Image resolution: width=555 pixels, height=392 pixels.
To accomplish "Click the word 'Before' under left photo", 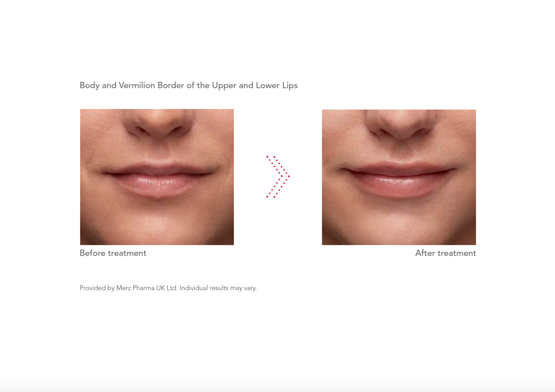I will (92, 253).
